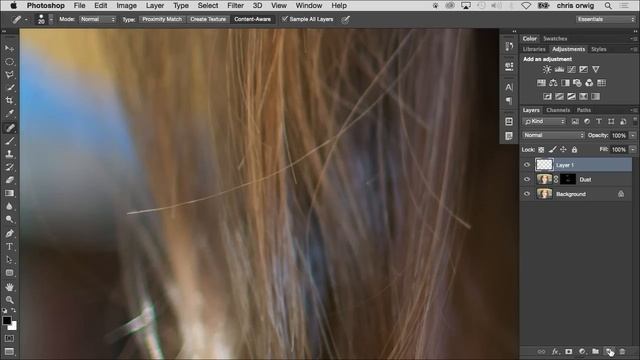Toggle Sample All Layers checkbox
Viewport: 640px width, 360px height.
coord(285,19)
